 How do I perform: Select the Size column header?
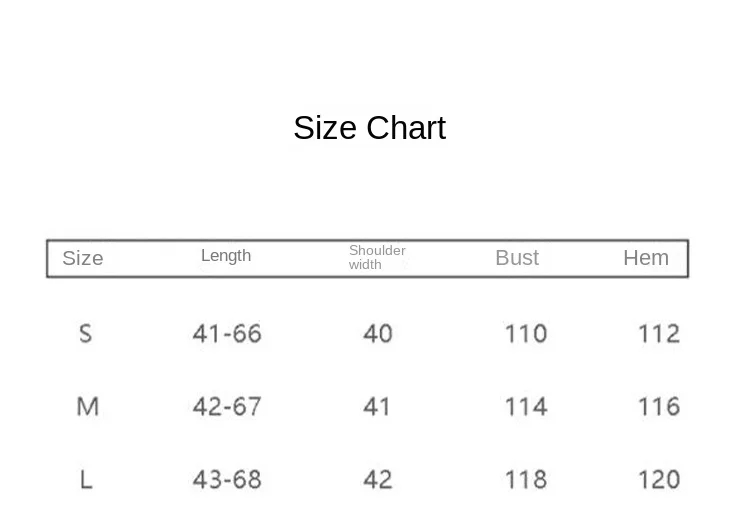point(83,258)
